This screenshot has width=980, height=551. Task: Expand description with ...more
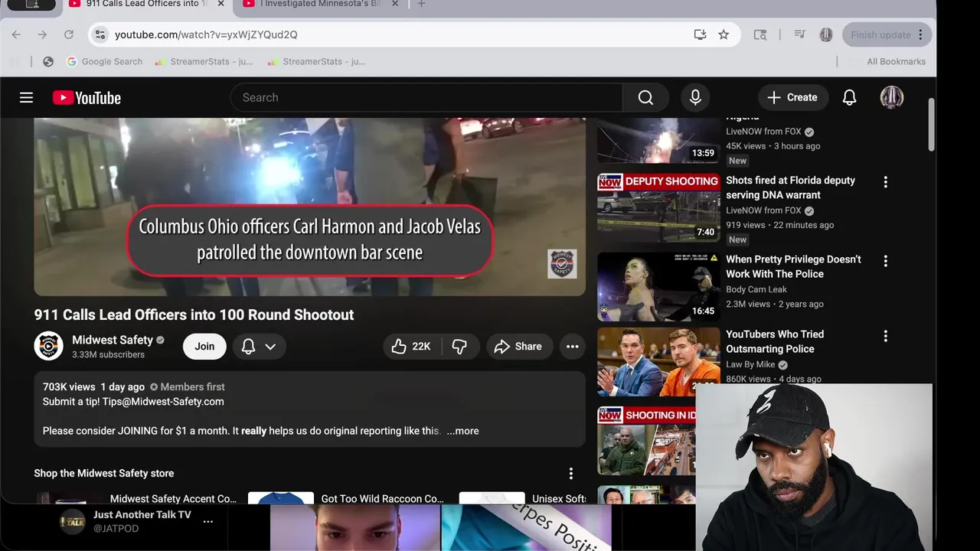coord(462,431)
